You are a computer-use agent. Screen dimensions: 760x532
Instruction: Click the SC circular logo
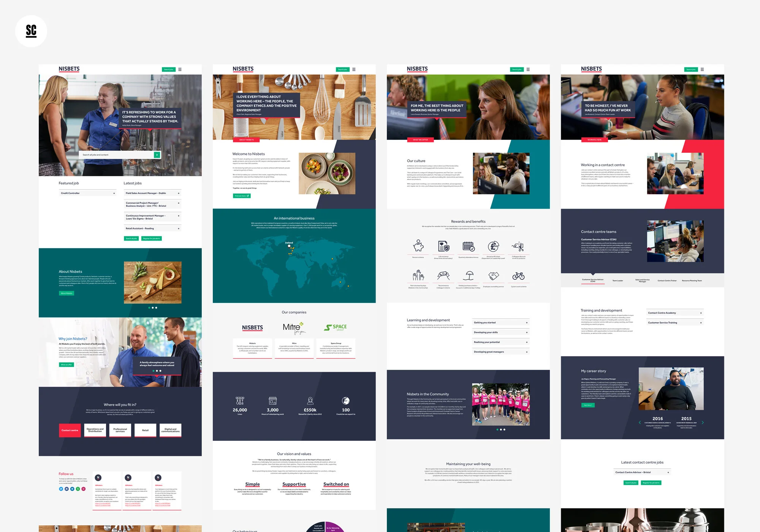(31, 31)
